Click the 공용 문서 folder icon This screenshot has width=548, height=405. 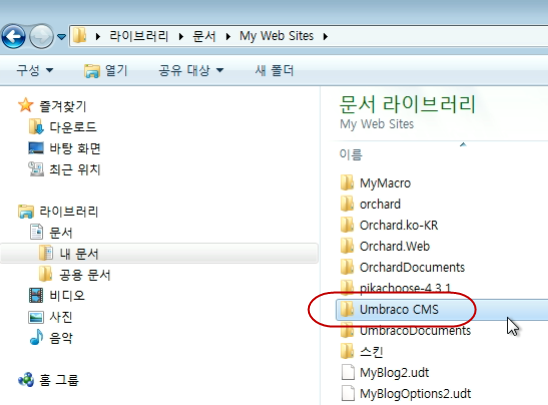tap(45, 274)
